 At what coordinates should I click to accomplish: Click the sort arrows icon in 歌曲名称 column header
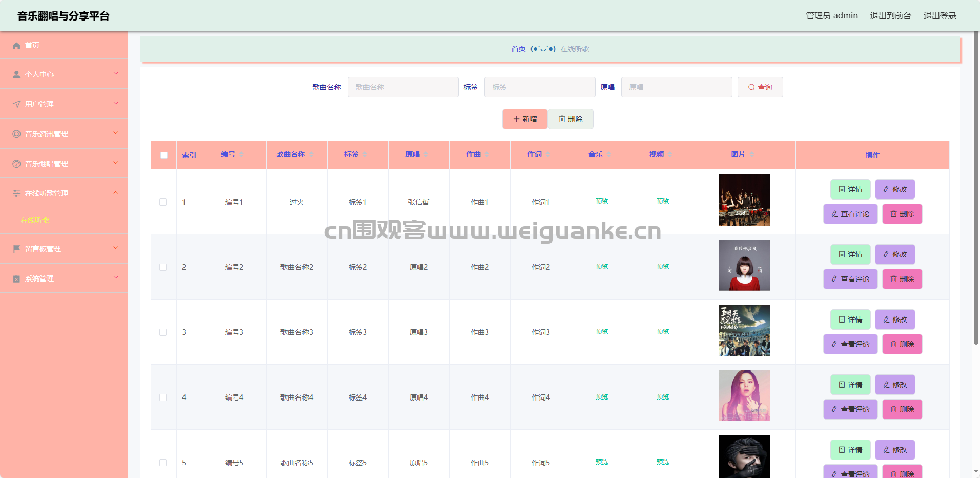coord(311,155)
